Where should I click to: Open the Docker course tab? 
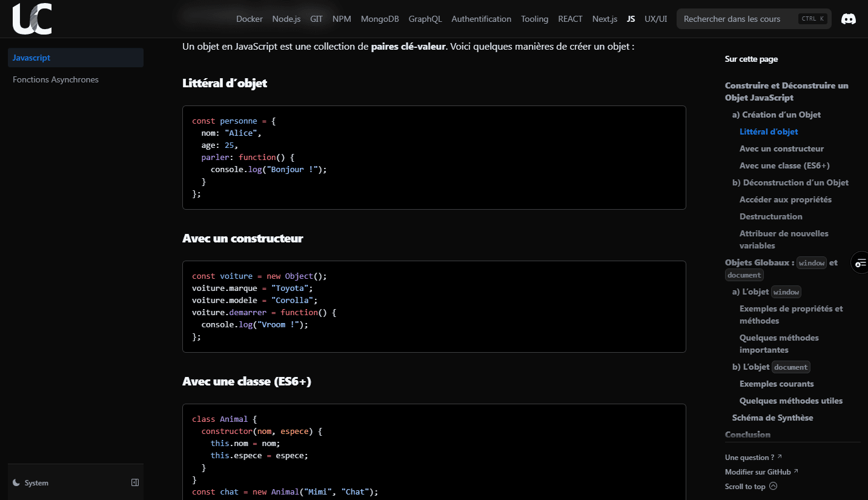250,19
